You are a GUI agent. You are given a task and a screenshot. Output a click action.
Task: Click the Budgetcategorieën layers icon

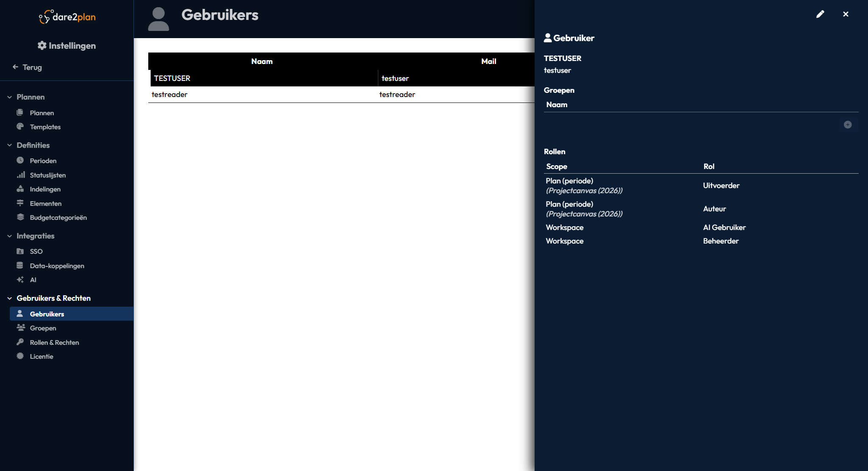pyautogui.click(x=20, y=217)
